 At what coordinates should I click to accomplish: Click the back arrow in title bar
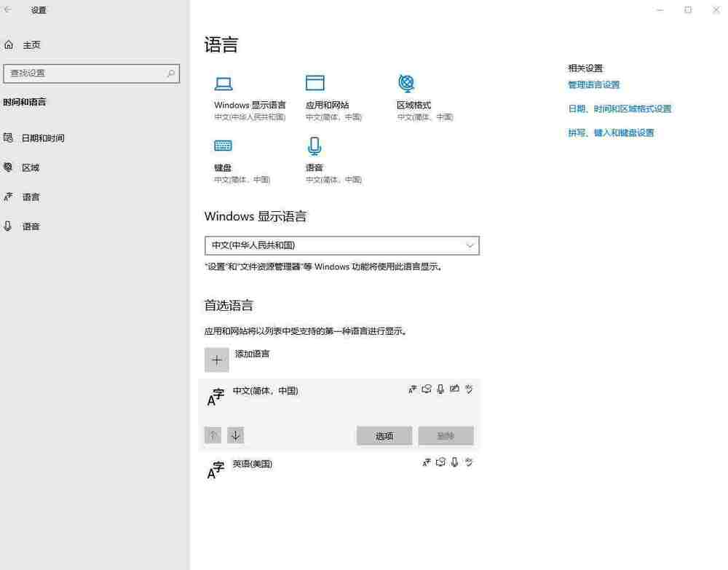pos(9,10)
